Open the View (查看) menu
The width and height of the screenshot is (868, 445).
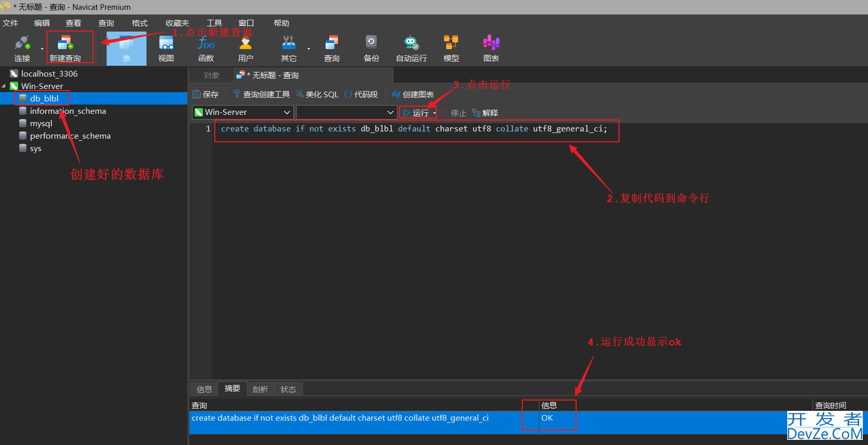(73, 23)
